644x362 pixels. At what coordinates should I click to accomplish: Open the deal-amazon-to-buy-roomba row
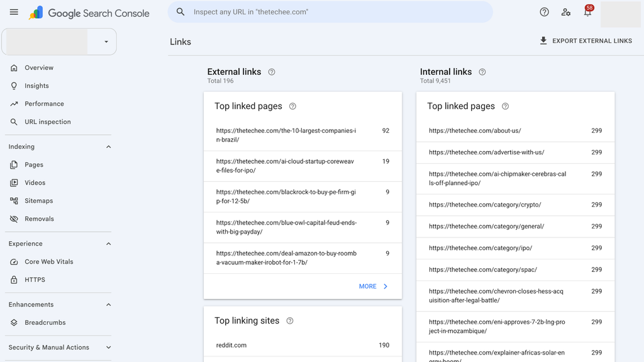coord(303,258)
